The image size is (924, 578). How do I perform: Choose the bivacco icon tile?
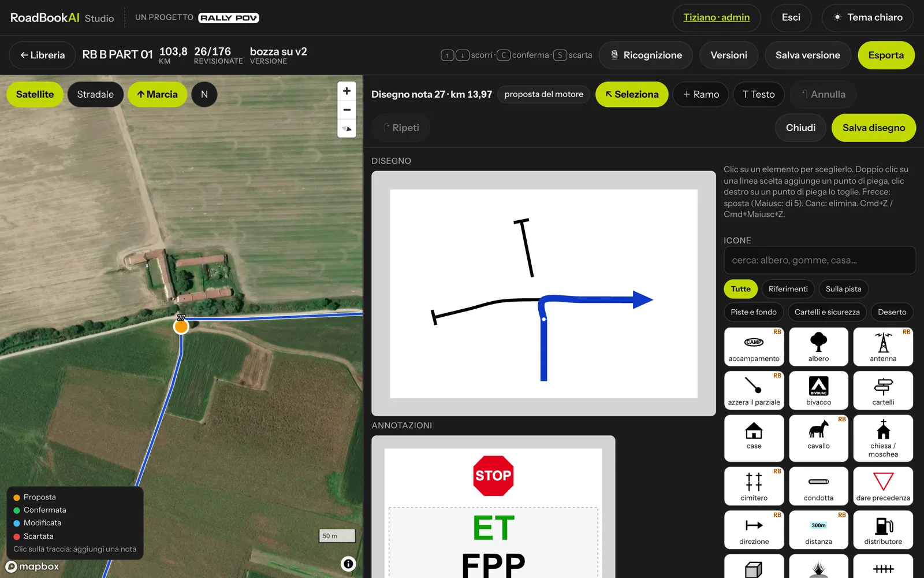(x=818, y=390)
